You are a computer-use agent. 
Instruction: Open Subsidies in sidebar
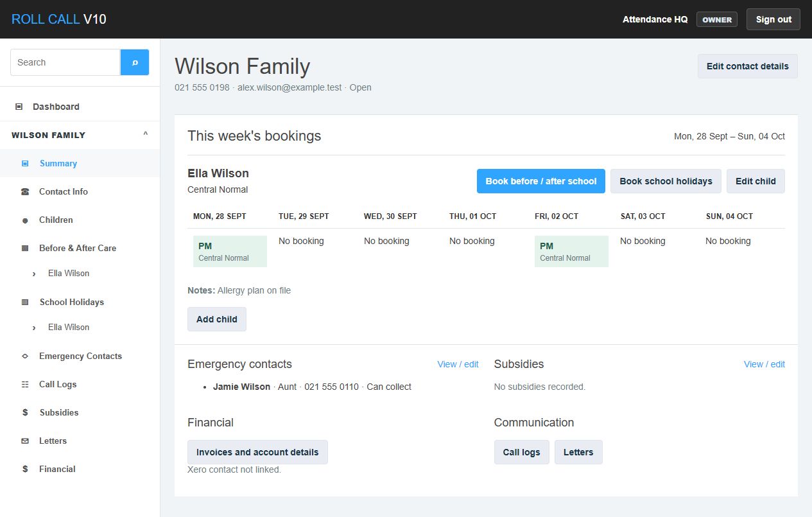80,412
